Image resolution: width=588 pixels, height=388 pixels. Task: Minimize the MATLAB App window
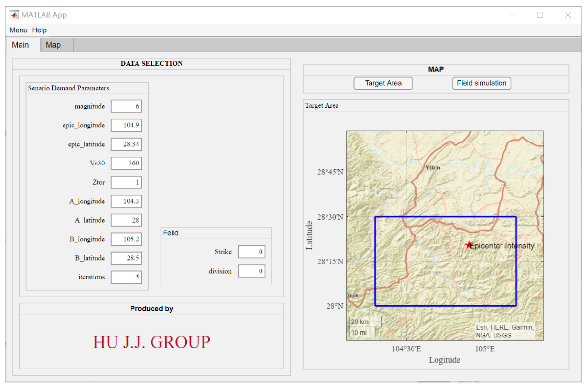[512, 15]
